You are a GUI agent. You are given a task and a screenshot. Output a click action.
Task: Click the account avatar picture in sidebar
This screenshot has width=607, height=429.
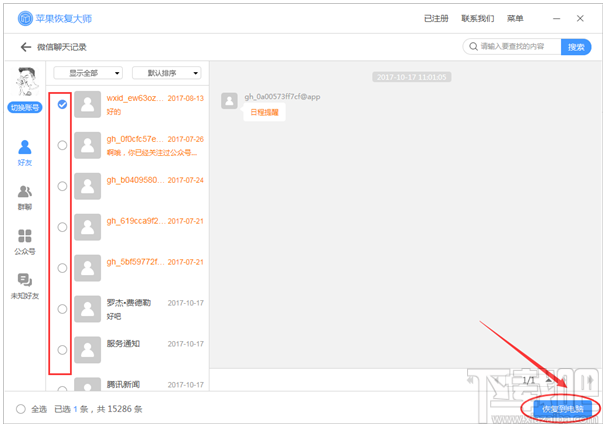pyautogui.click(x=25, y=82)
